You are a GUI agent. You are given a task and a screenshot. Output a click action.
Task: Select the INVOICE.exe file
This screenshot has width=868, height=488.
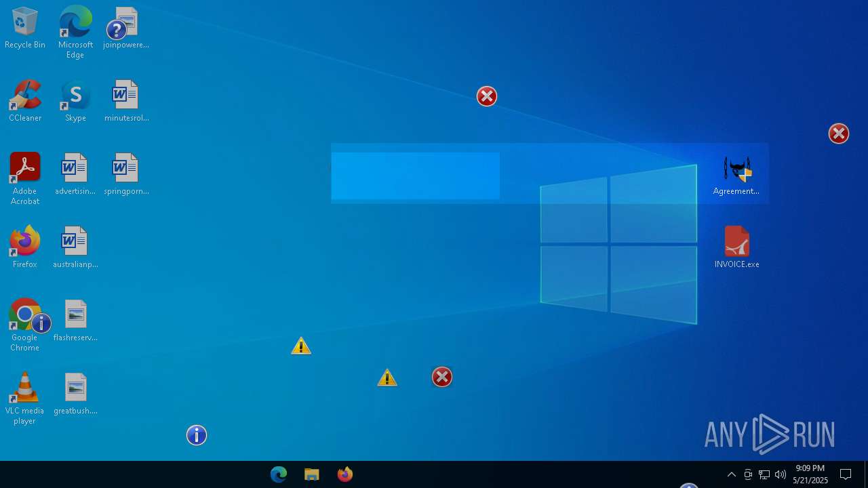(x=736, y=248)
